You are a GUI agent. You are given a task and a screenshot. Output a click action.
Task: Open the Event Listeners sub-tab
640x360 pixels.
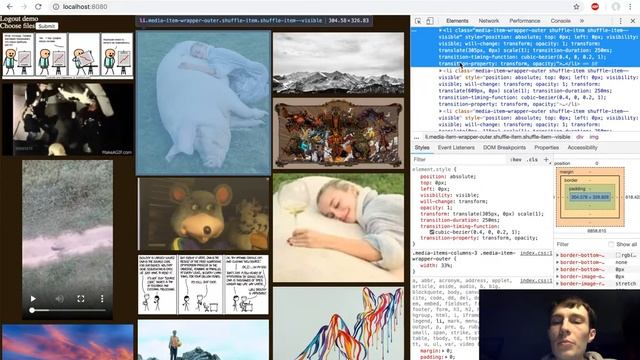coord(456,147)
